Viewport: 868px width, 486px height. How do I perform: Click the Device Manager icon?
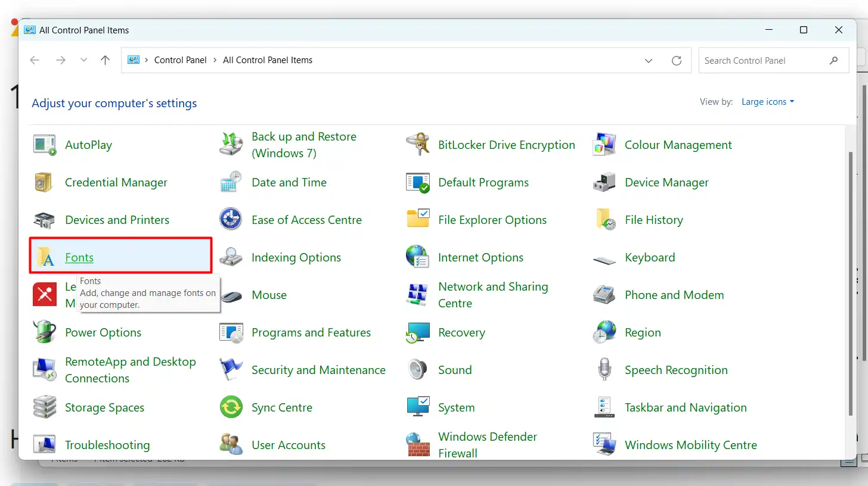click(x=604, y=182)
